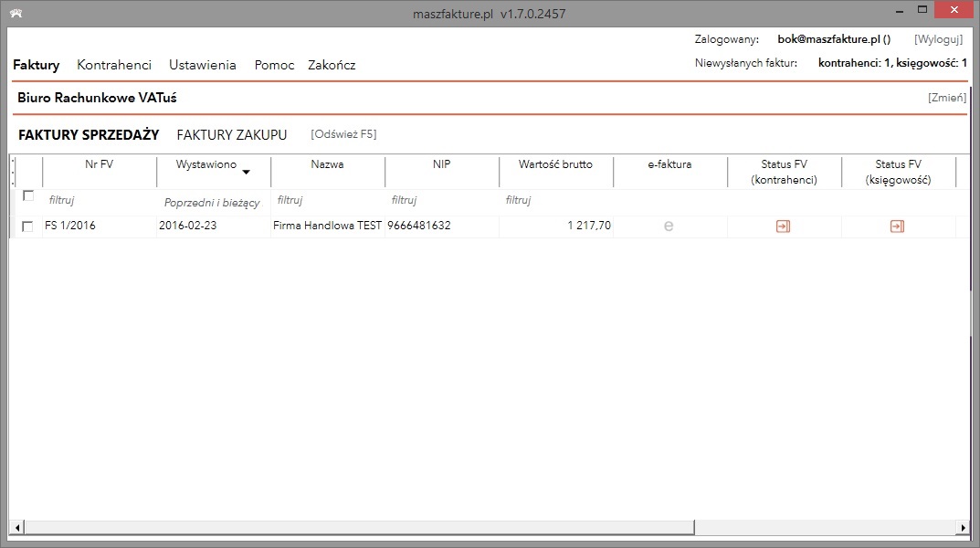Click the księgowość status send icon
This screenshot has width=980, height=548.
pos(897,227)
